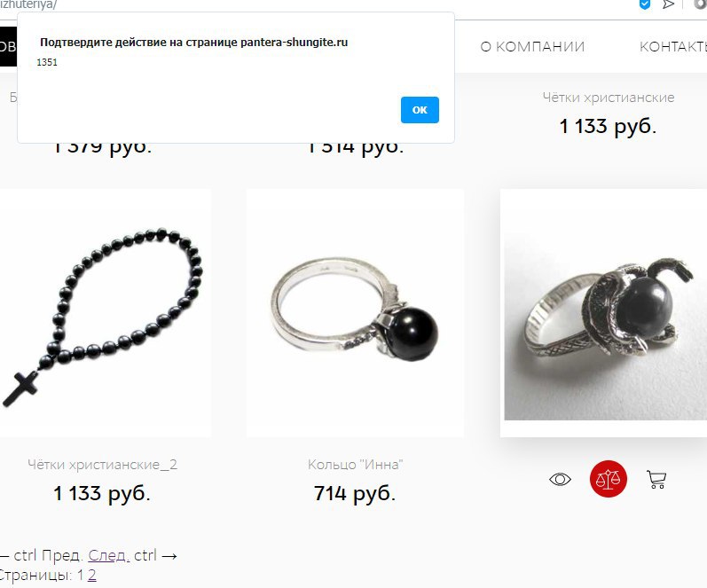The height and width of the screenshot is (588, 707).
Task: Click the black menu block at header left
Action: coord(8,46)
